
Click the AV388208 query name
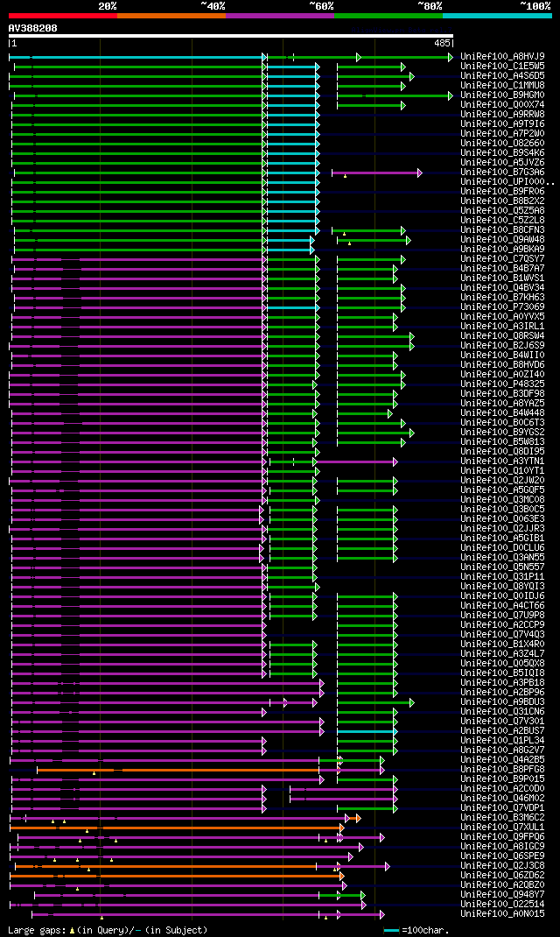click(33, 28)
